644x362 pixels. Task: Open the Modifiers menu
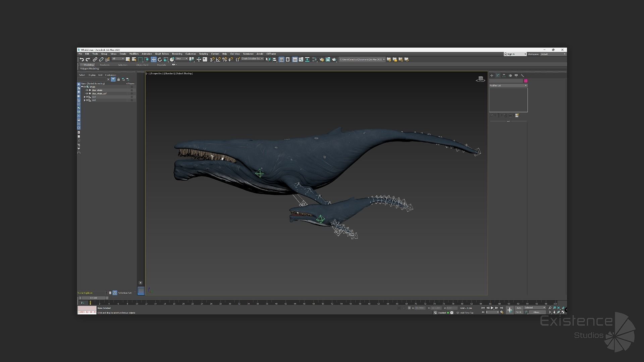134,54
